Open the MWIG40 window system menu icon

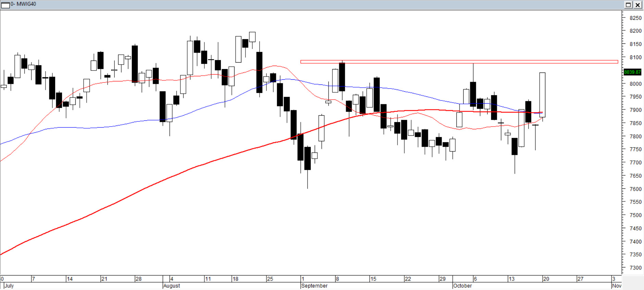[x=5, y=5]
